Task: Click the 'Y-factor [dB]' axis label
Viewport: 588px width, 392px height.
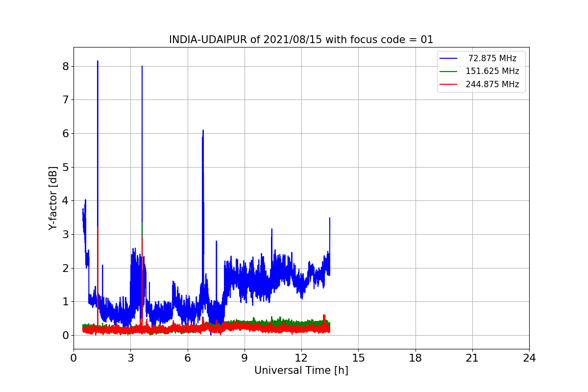Action: (x=53, y=198)
